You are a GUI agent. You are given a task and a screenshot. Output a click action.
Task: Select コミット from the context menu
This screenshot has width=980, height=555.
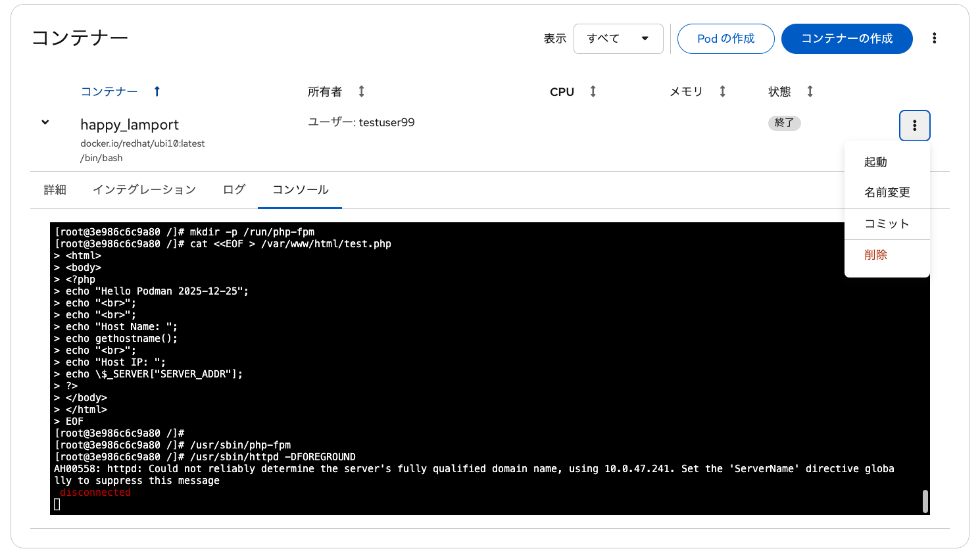tap(887, 224)
